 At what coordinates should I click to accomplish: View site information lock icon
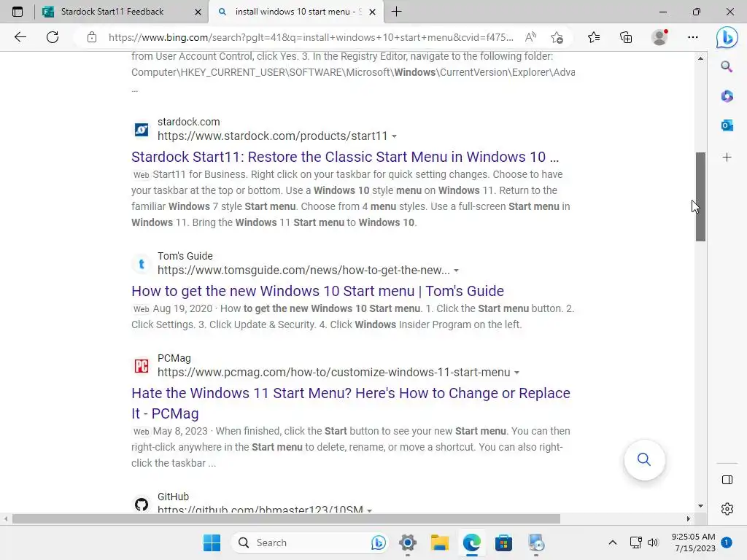click(92, 37)
